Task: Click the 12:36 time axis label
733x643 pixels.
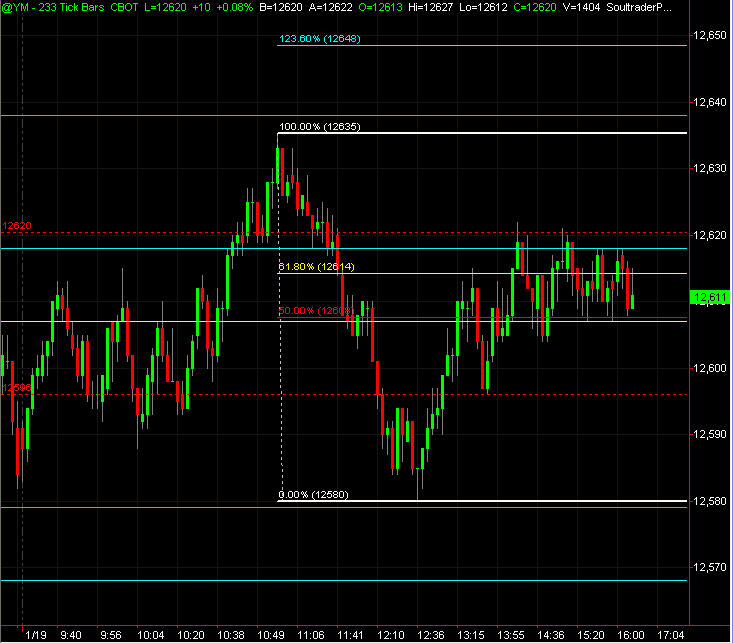Action: click(x=431, y=635)
